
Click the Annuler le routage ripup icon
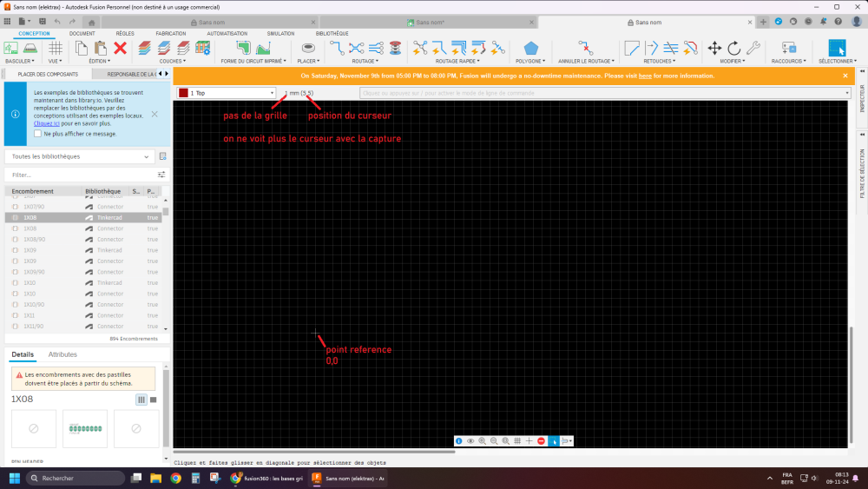point(585,48)
